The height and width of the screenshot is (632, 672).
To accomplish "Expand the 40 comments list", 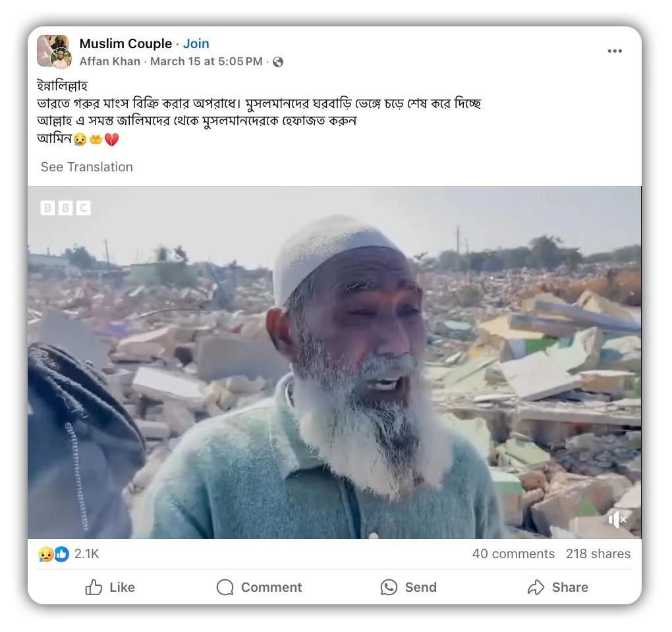I will pos(513,554).
